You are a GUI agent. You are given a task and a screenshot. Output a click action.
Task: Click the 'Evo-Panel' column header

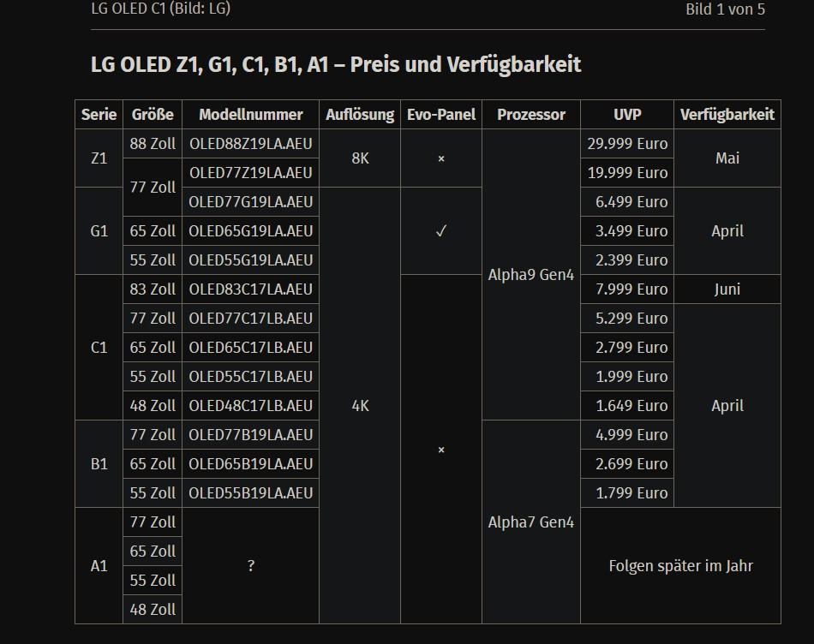441,114
